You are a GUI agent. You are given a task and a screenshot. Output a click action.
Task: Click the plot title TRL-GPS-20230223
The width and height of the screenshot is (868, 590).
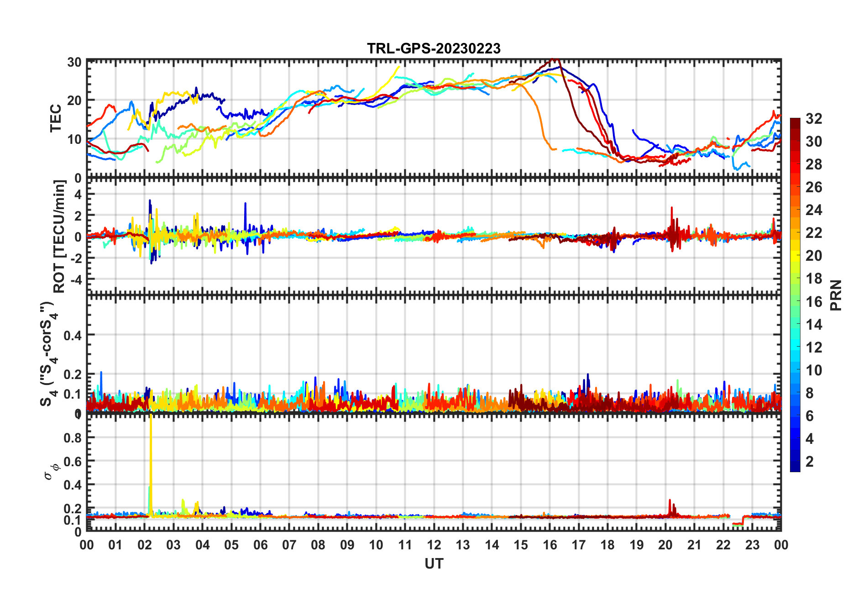pos(434,48)
